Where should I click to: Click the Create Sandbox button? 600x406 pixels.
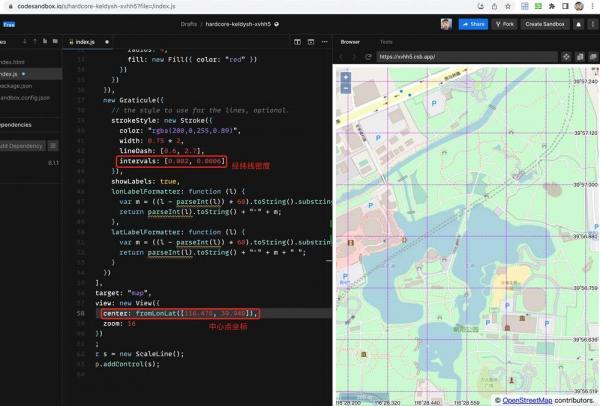(546, 23)
